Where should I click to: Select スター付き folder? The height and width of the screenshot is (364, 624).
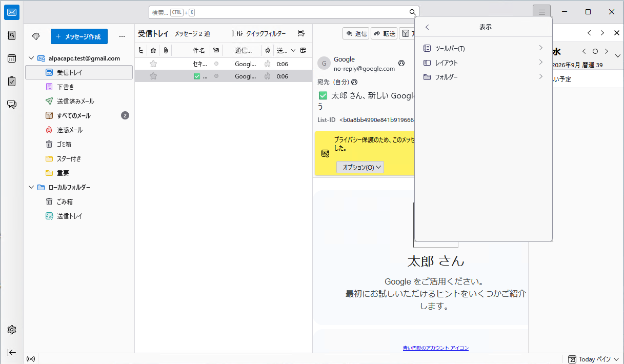[x=79, y=158]
